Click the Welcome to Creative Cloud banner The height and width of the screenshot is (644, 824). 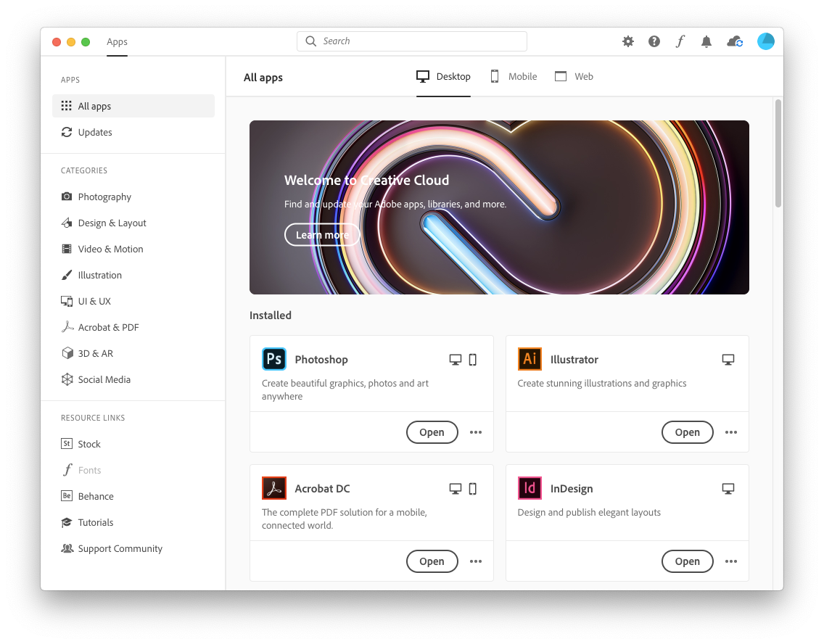coord(499,207)
